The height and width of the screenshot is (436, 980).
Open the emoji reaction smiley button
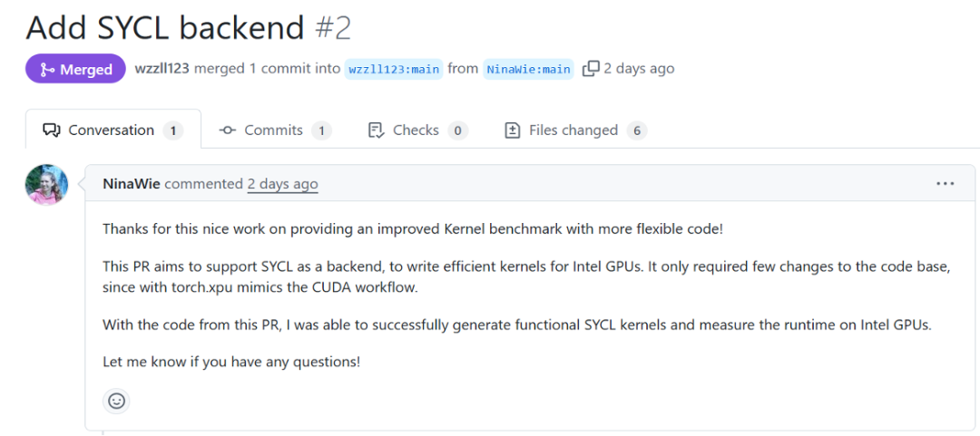116,401
